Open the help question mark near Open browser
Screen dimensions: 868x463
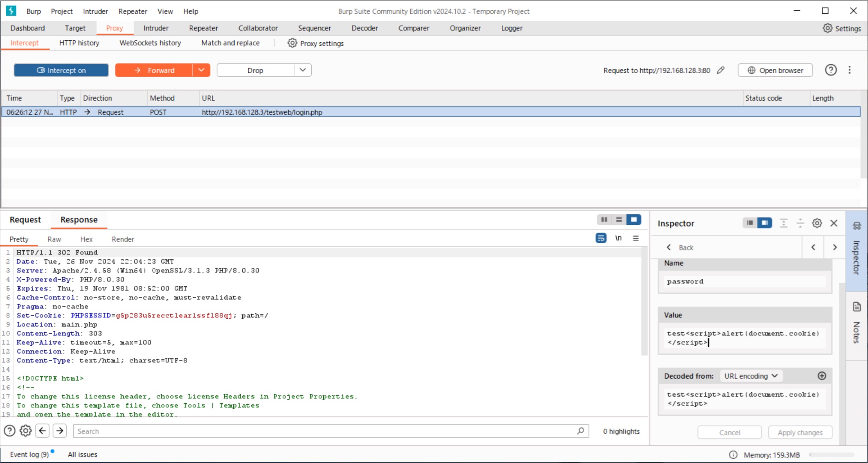830,70
